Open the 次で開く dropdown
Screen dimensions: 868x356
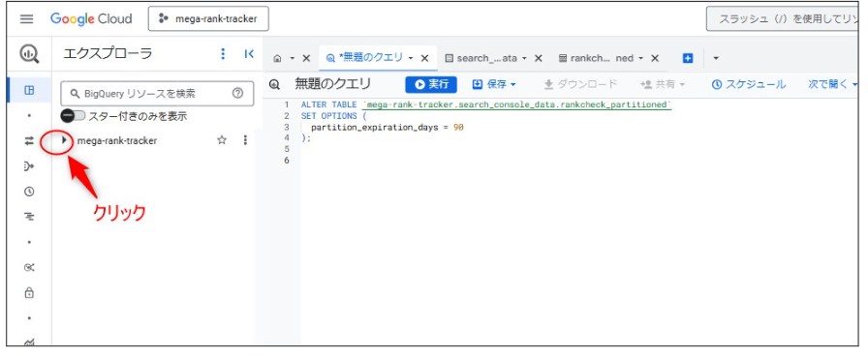pos(832,84)
